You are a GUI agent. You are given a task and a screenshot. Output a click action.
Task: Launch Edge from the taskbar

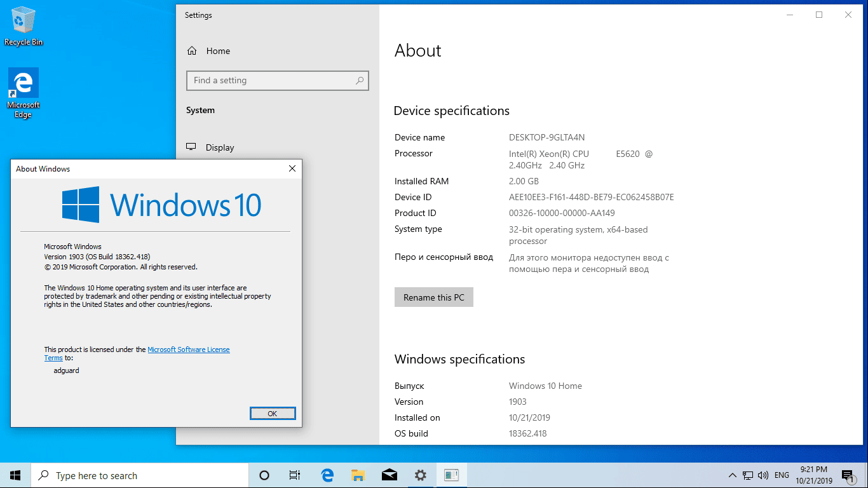327,475
